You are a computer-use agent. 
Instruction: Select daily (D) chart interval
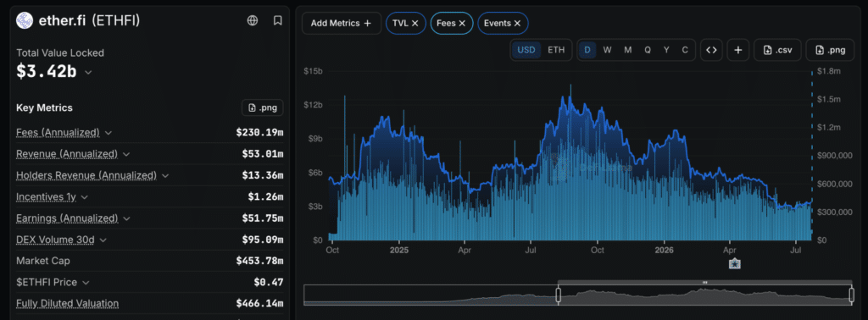[x=587, y=50]
